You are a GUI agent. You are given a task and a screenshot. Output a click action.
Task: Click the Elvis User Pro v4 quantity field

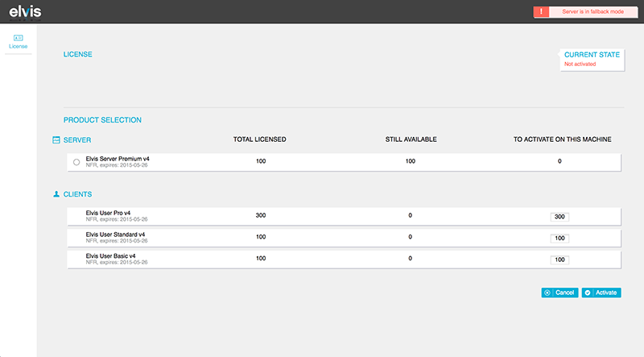pyautogui.click(x=560, y=217)
